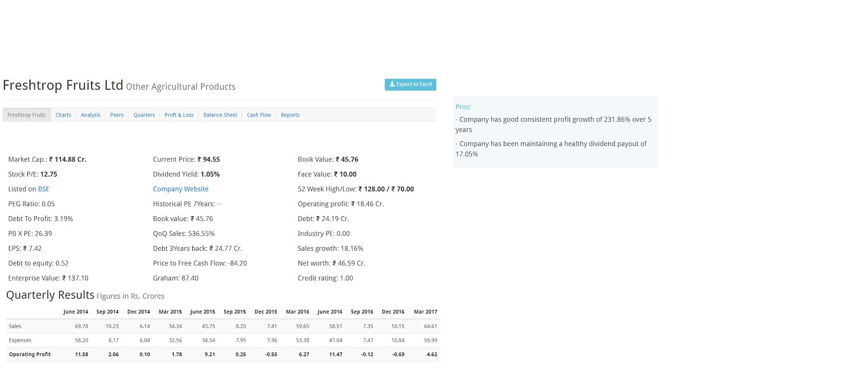Viewport: 868px width, 376px height.
Task: Click Debt To Profit 3.19% text
Action: point(41,219)
